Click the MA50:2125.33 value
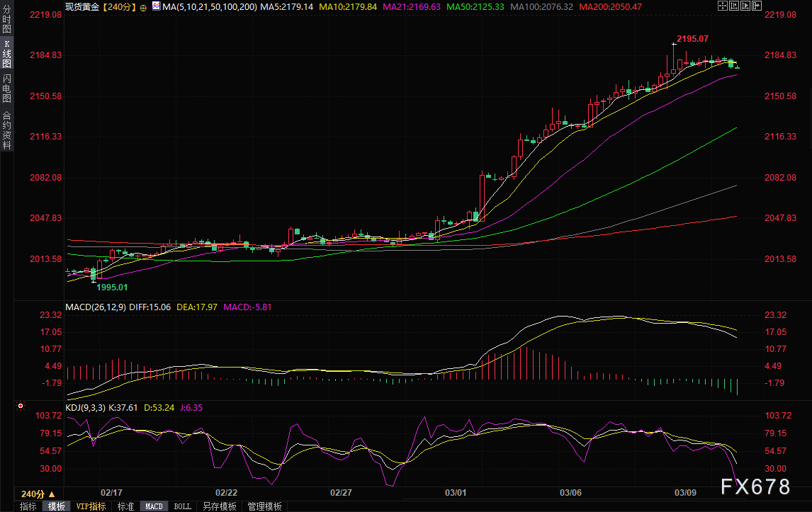Image resolution: width=812 pixels, height=512 pixels. pos(475,7)
